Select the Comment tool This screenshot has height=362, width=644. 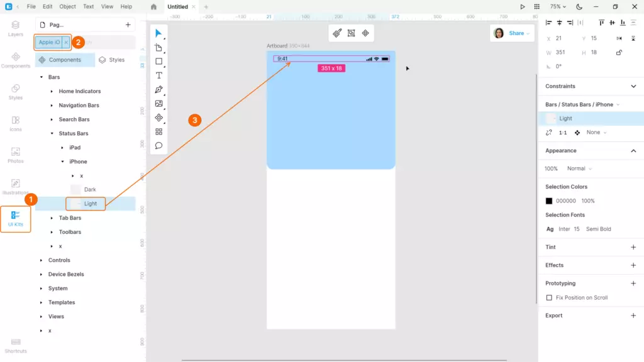pyautogui.click(x=158, y=146)
